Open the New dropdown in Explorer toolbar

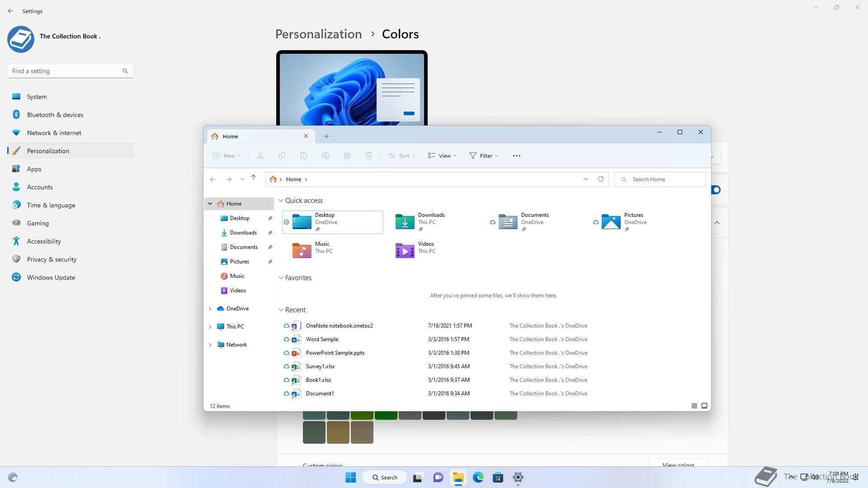(226, 155)
